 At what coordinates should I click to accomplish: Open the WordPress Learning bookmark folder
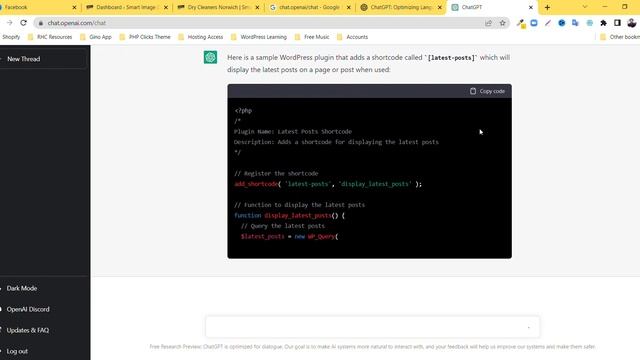coord(259,37)
